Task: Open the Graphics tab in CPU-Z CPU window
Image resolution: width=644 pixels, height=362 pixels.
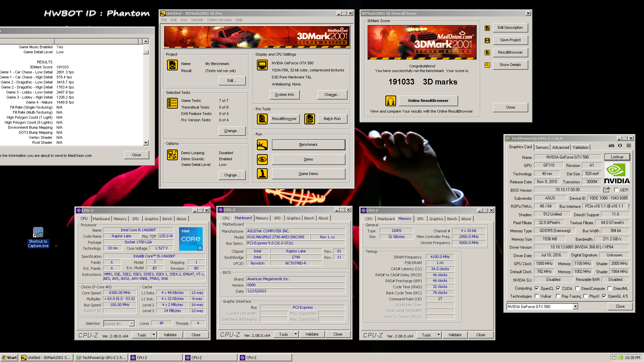Action: (151, 219)
